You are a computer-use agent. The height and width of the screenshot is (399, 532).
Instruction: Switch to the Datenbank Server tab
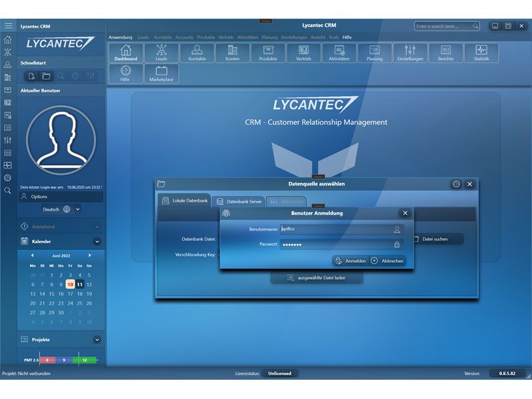click(x=239, y=201)
